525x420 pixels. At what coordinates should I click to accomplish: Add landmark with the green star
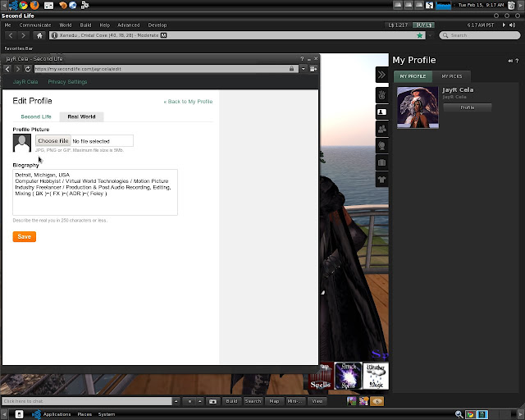coord(419,35)
